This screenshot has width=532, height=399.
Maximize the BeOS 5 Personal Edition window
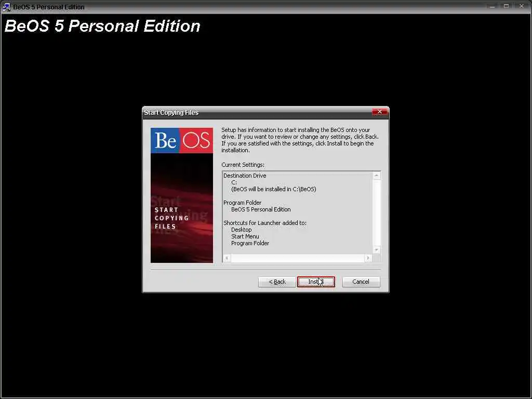pos(506,6)
